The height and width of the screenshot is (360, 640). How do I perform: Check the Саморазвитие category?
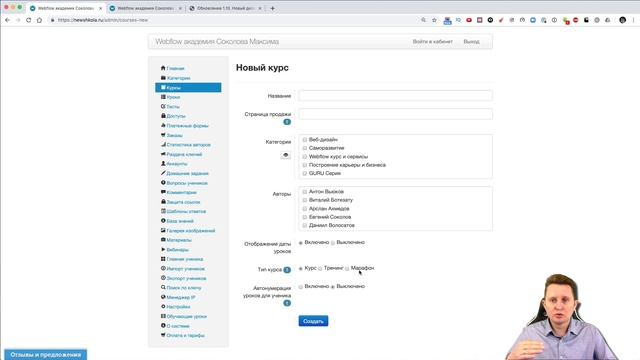coord(304,148)
